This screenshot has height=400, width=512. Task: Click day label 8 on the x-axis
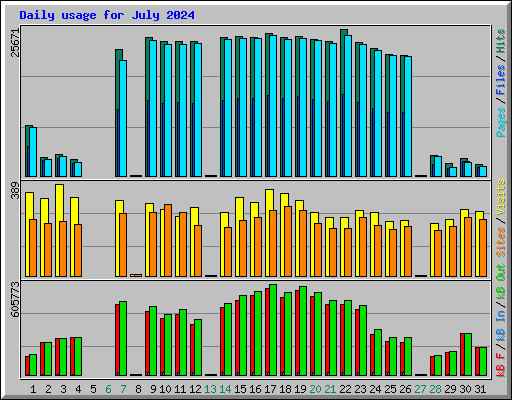click(138, 389)
